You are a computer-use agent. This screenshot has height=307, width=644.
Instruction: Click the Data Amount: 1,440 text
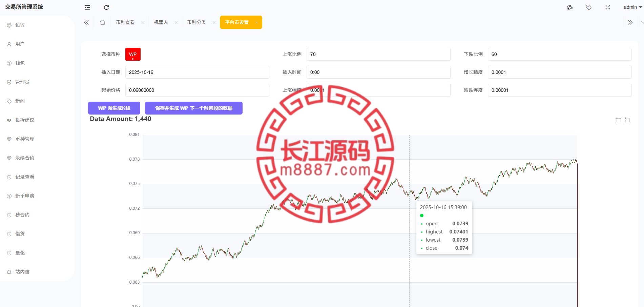121,119
